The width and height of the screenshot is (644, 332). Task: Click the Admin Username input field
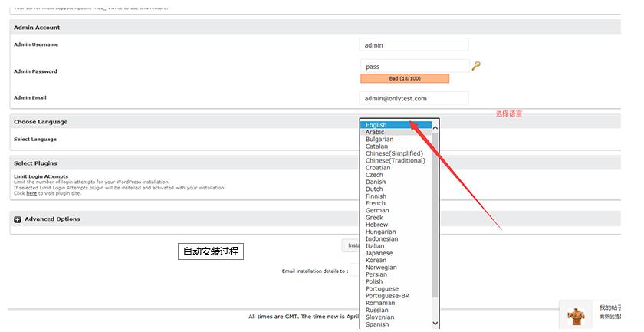tap(413, 44)
